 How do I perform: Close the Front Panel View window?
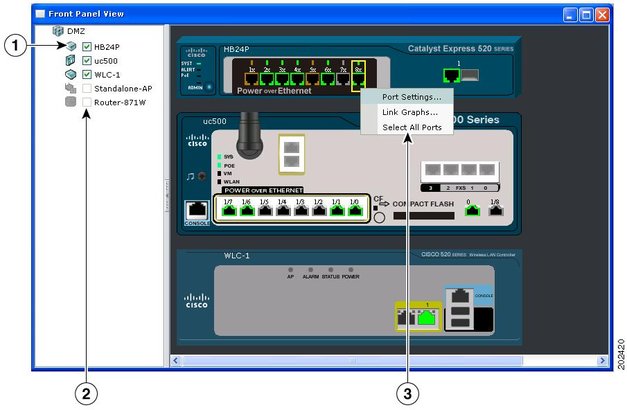602,15
